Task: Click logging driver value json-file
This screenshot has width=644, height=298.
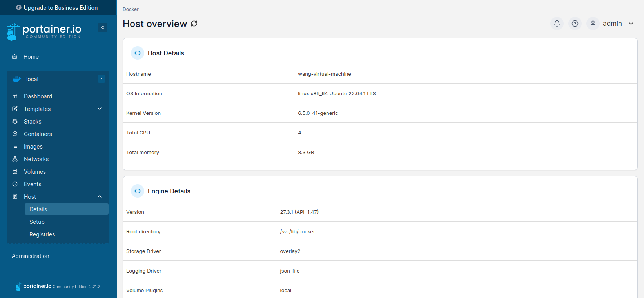Action: 290,271
